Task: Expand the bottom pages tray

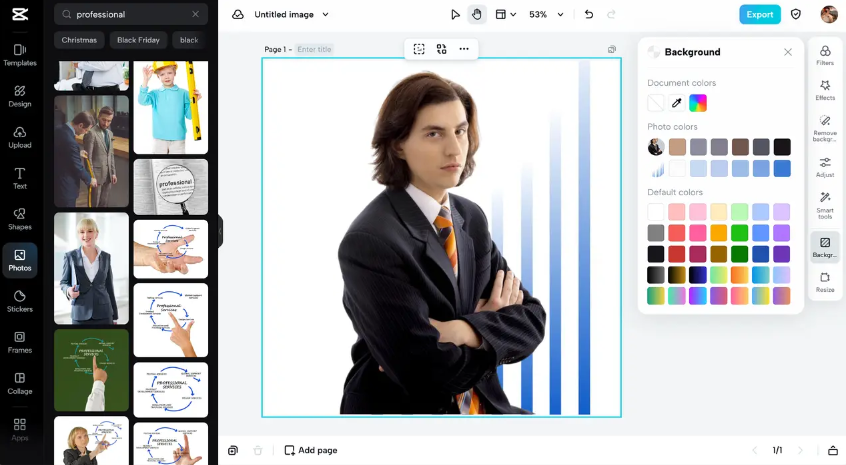Action: (833, 450)
